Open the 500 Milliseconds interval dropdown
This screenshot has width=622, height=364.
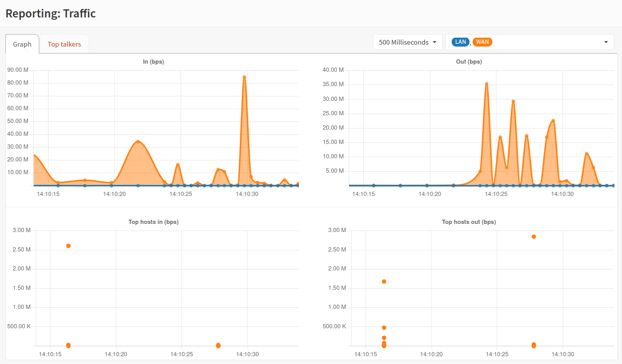(x=407, y=42)
